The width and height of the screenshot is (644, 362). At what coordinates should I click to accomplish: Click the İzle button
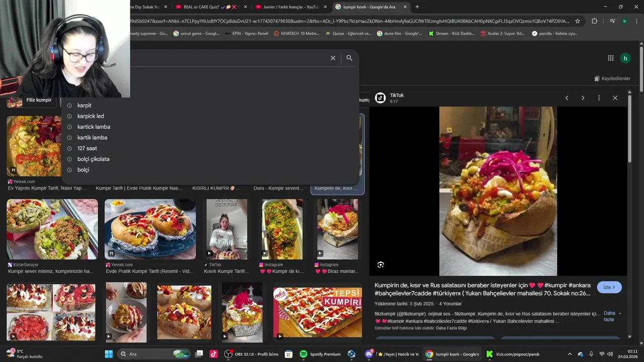pyautogui.click(x=609, y=287)
